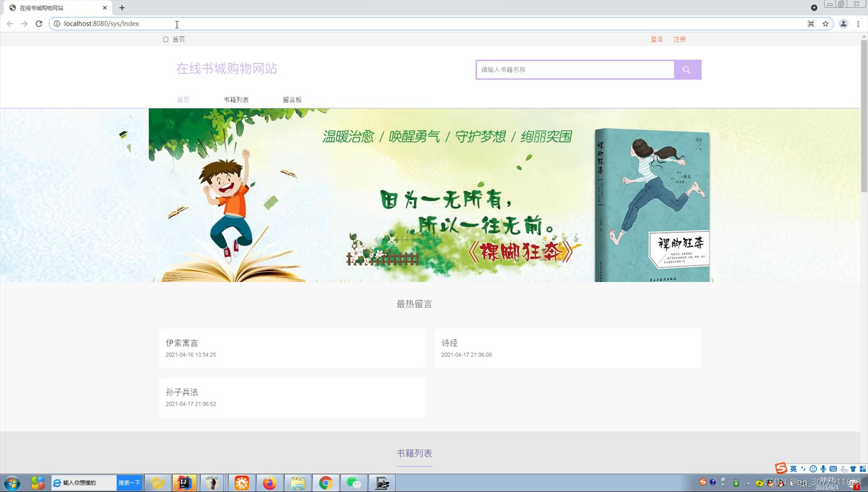Click the 最热留言 section heading

pyautogui.click(x=414, y=304)
